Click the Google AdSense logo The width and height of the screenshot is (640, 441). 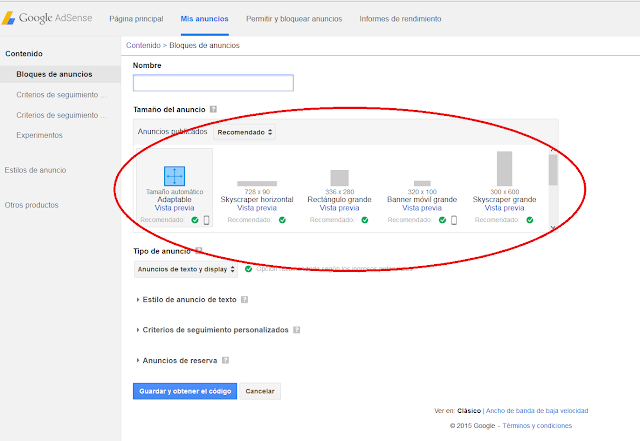(47, 18)
